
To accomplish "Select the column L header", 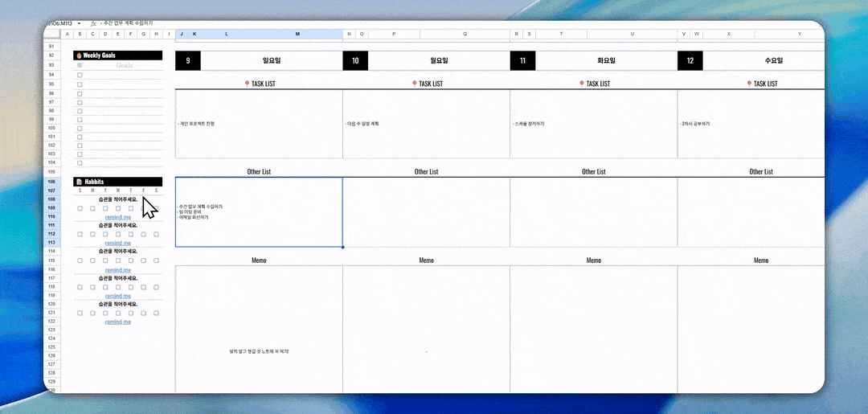I will pos(226,34).
